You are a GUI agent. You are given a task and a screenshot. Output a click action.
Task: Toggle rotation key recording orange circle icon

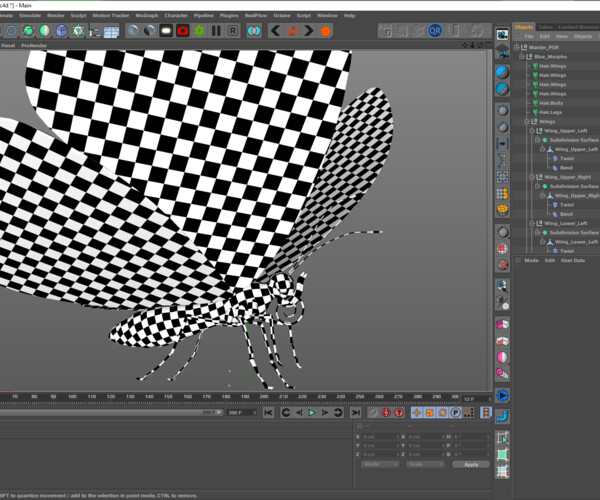[443, 412]
